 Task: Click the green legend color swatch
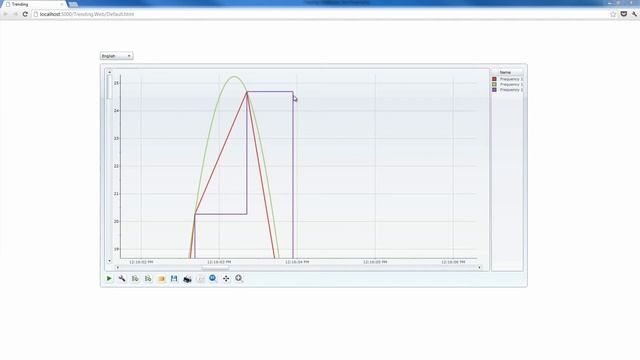494,84
